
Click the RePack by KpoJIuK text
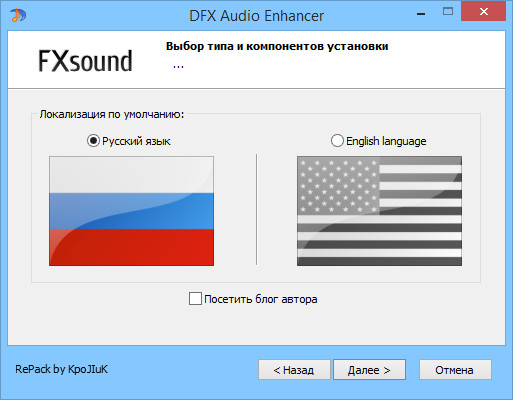coord(62,369)
